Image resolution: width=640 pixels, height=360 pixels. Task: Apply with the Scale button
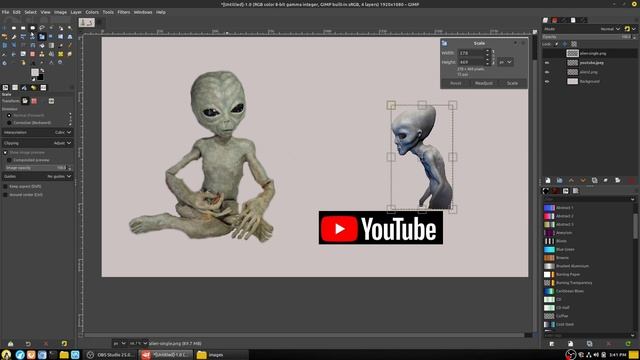(512, 83)
